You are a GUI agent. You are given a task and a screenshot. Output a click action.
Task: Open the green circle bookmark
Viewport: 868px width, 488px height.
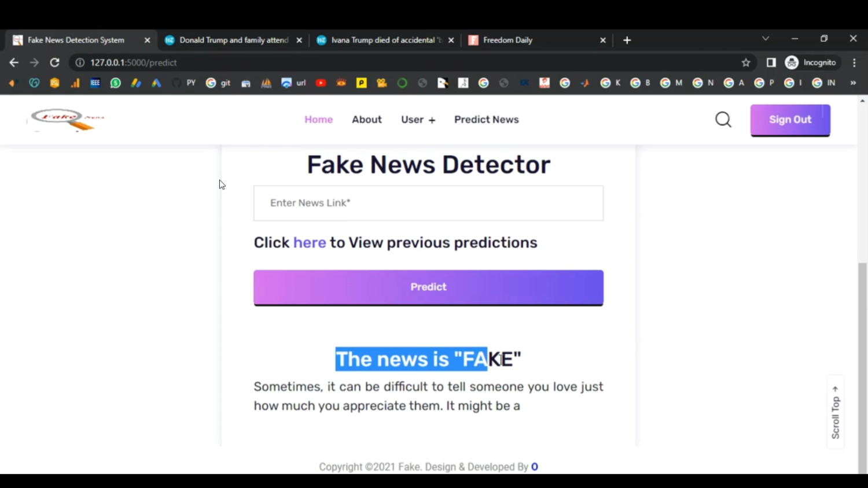(x=402, y=83)
